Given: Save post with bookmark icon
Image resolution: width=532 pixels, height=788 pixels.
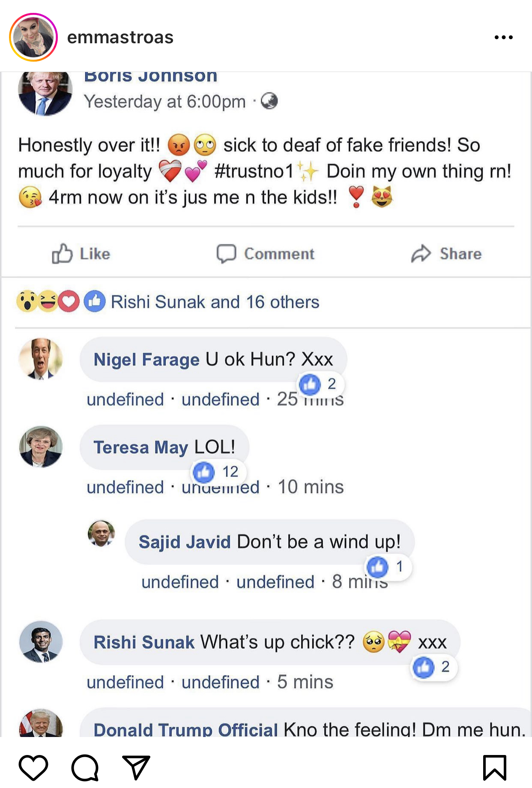Looking at the screenshot, I should tap(494, 767).
